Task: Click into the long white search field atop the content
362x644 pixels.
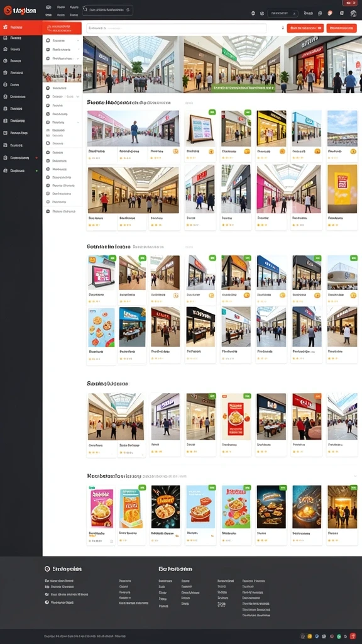Action: point(177,28)
